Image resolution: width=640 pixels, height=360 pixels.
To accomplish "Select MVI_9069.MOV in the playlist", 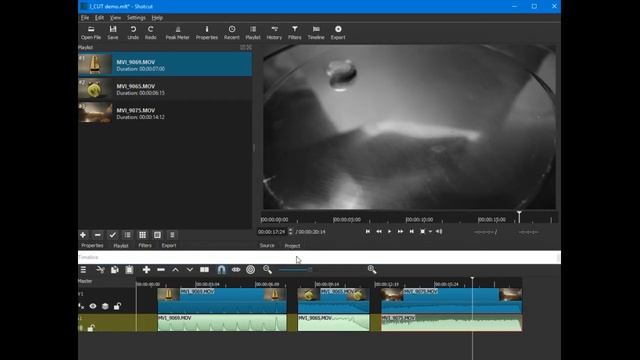I will pyautogui.click(x=165, y=64).
